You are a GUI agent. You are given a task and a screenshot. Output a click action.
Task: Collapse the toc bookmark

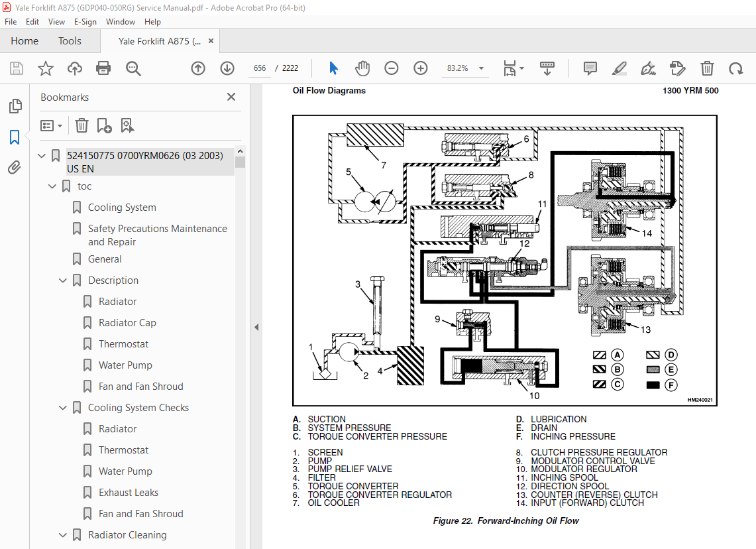52,186
